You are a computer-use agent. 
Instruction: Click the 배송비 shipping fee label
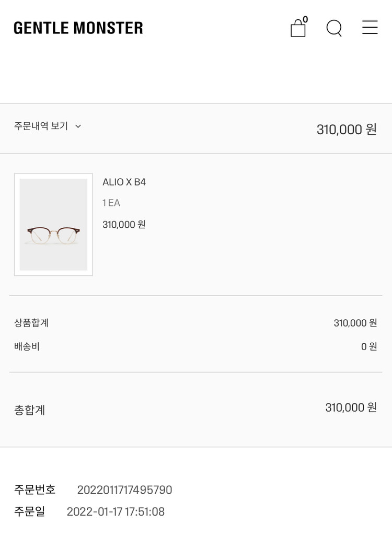[x=27, y=346]
